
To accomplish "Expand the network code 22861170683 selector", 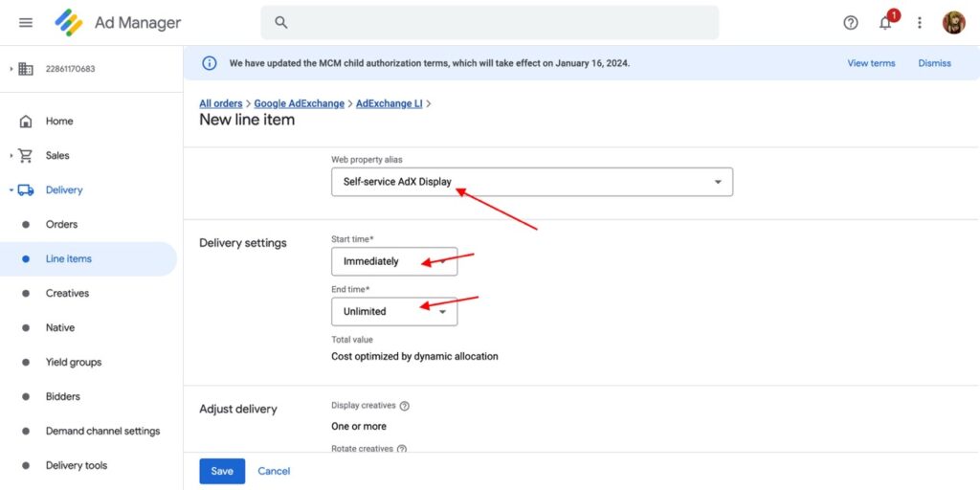I will 11,69.
